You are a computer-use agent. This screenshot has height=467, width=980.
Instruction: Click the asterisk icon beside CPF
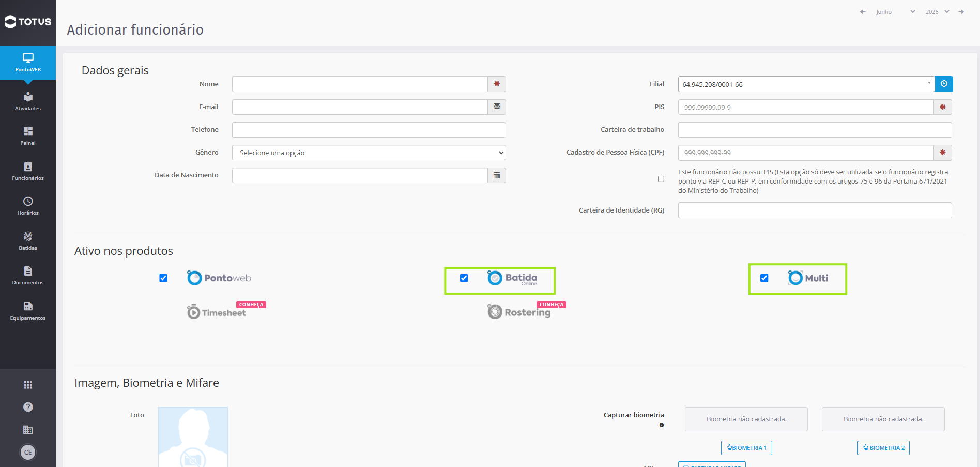[943, 153]
